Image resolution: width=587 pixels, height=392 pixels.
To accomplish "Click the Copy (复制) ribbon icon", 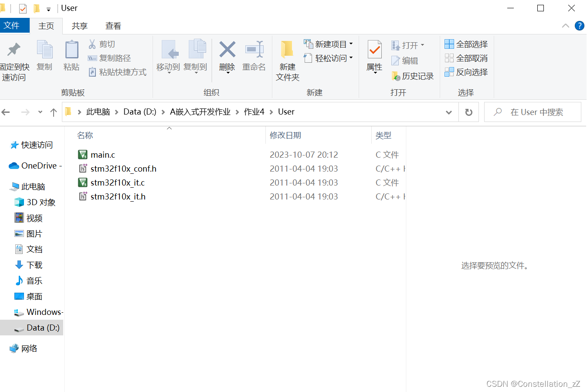I will point(44,56).
